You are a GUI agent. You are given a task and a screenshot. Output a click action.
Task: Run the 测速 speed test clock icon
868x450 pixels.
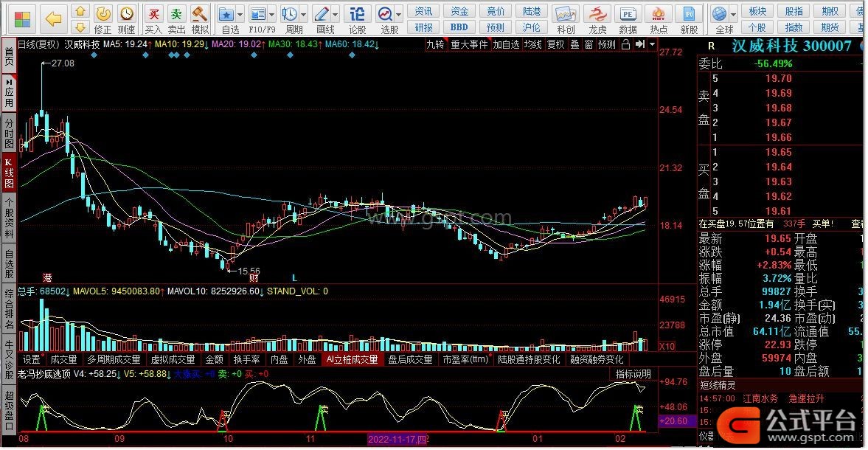pos(127,14)
